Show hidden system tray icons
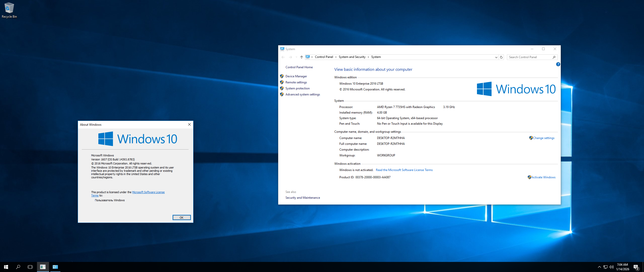This screenshot has width=644, height=272. click(599, 267)
